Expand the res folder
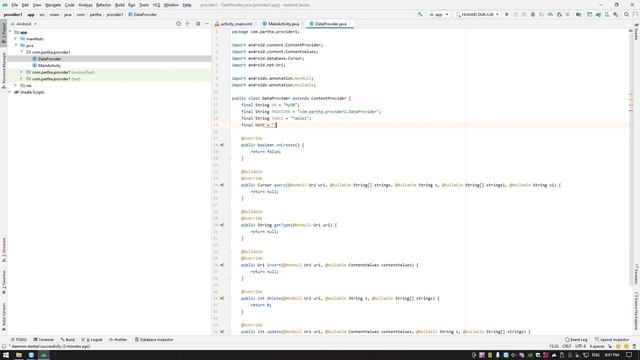Image resolution: width=640 pixels, height=360 pixels. [x=16, y=85]
